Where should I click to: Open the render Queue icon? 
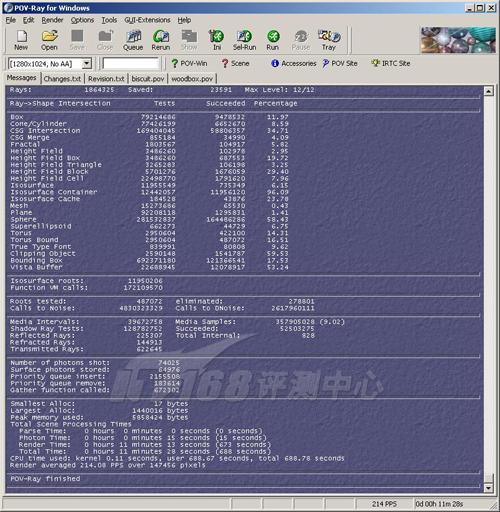pyautogui.click(x=133, y=40)
